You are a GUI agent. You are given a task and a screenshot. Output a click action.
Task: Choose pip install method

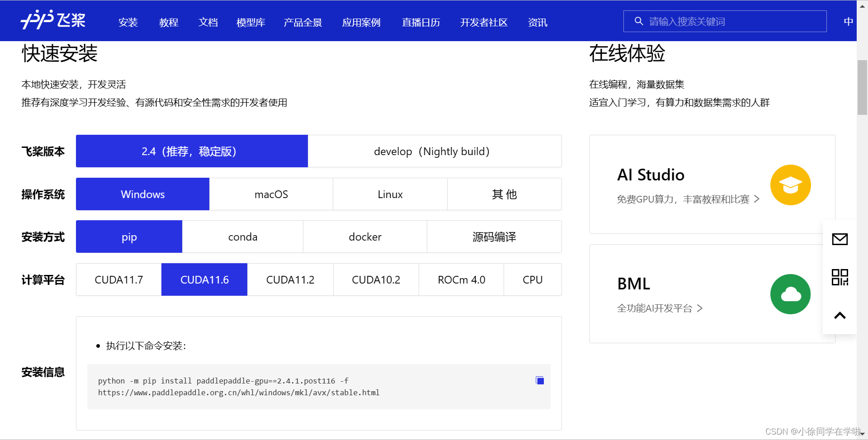click(x=129, y=237)
